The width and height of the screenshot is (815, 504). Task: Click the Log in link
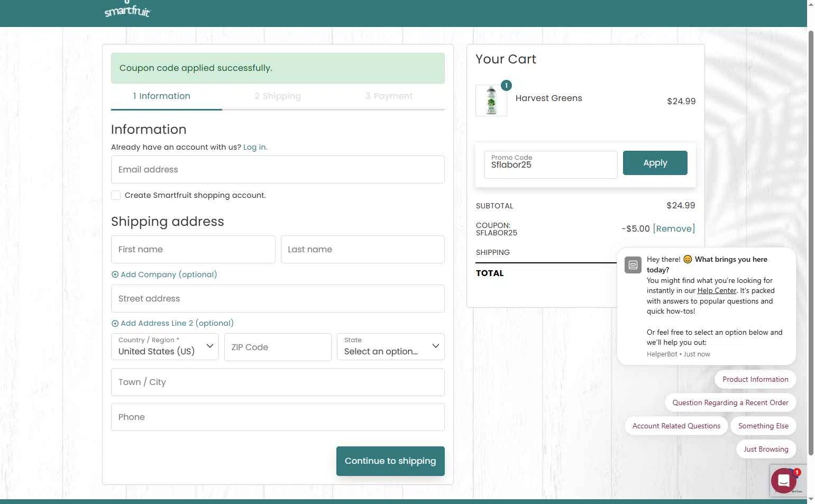[255, 147]
